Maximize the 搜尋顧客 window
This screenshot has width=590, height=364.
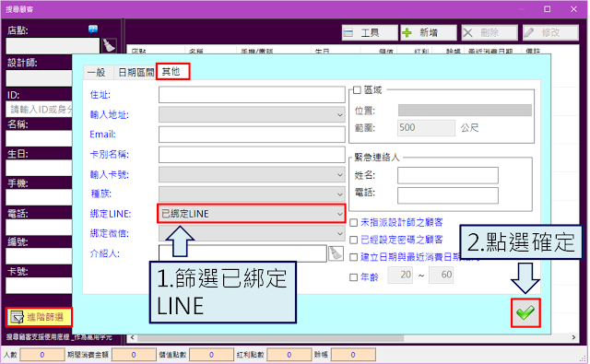pos(548,9)
